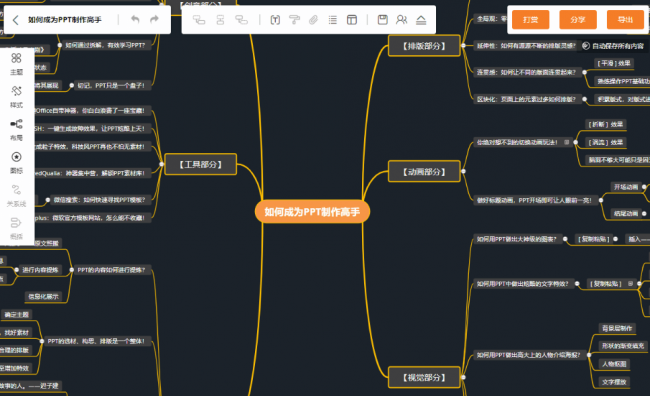This screenshot has height=396, width=650.
Task: Select the 进行内容提炼 node
Action: (40, 270)
